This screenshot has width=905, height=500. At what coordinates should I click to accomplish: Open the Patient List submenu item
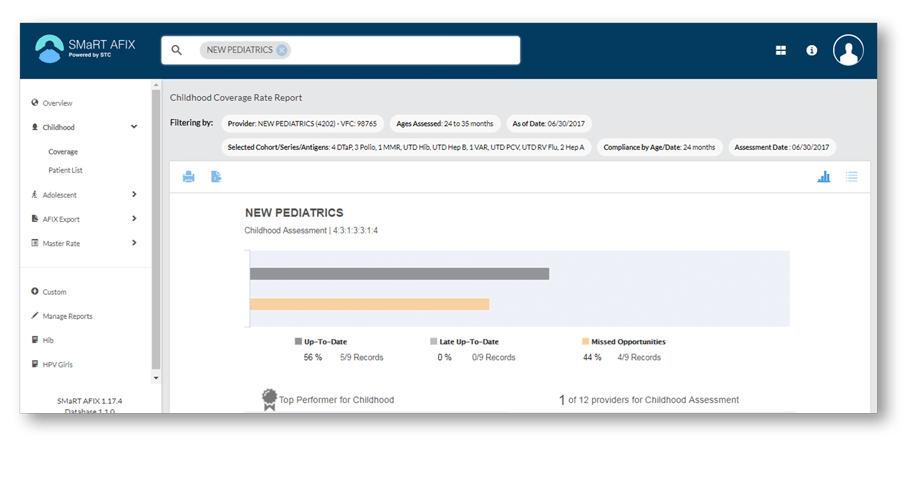pyautogui.click(x=65, y=170)
